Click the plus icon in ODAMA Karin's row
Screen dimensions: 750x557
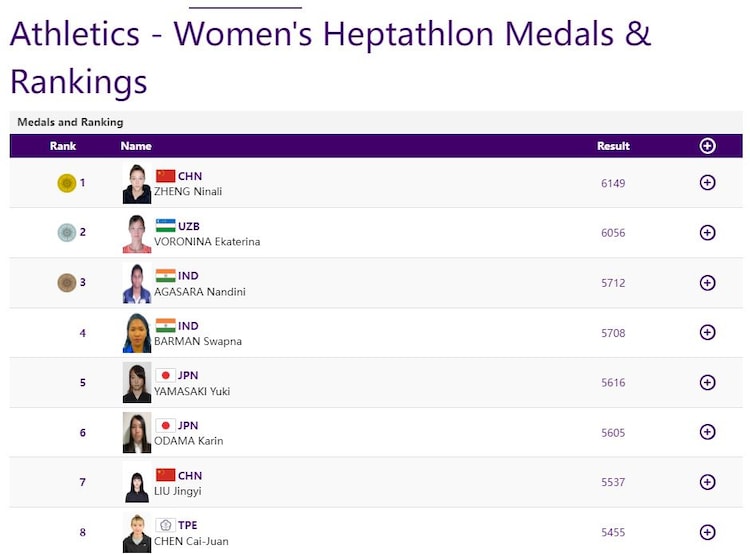click(707, 432)
